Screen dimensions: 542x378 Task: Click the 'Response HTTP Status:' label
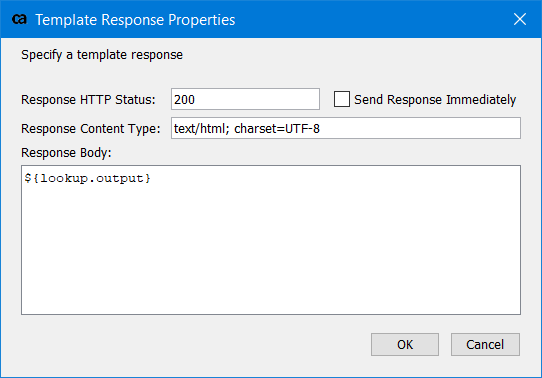[x=88, y=100]
